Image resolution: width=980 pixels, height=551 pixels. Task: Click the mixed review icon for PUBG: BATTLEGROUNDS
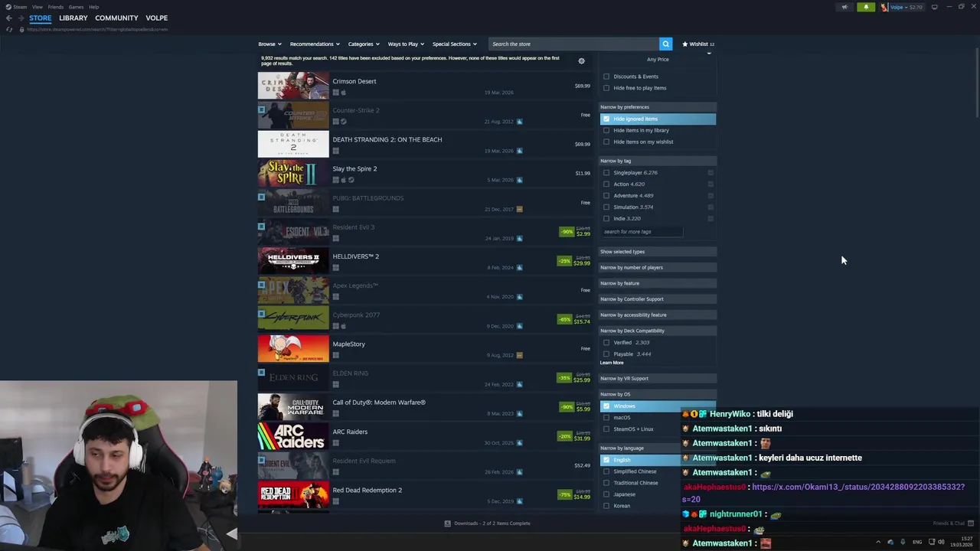519,209
